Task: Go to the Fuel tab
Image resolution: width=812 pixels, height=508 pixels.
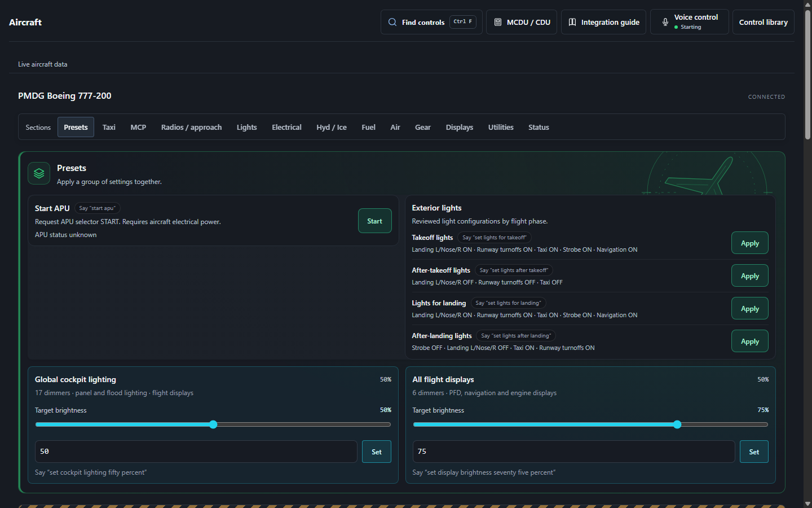Action: (x=368, y=127)
